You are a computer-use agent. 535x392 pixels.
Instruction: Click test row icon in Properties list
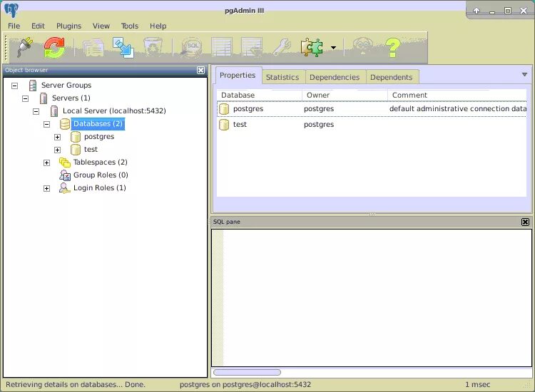pos(224,125)
